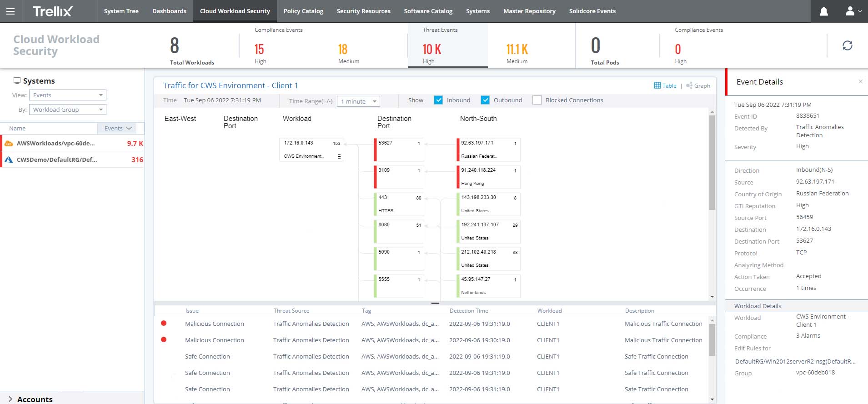Open Master Repository tab
Image resolution: width=868 pixels, height=404 pixels.
point(529,11)
